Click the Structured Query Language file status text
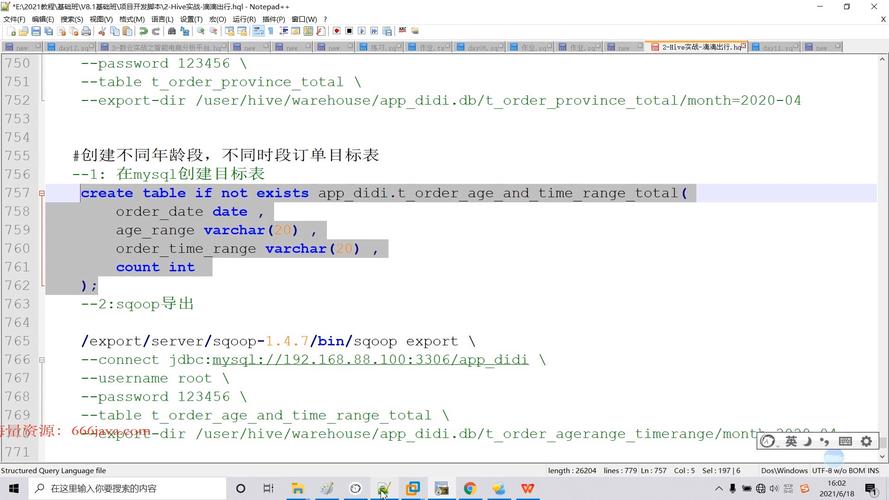The width and height of the screenshot is (889, 500). coord(53,471)
